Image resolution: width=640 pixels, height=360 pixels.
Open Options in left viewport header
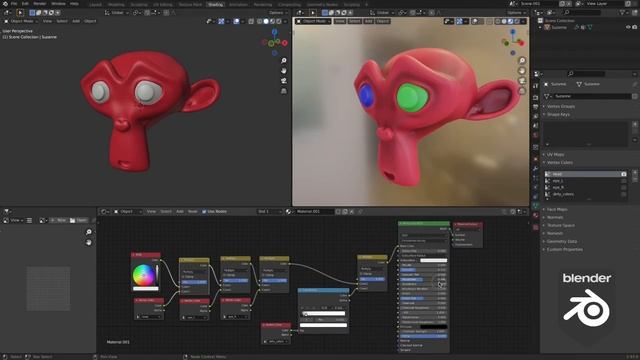(277, 13)
